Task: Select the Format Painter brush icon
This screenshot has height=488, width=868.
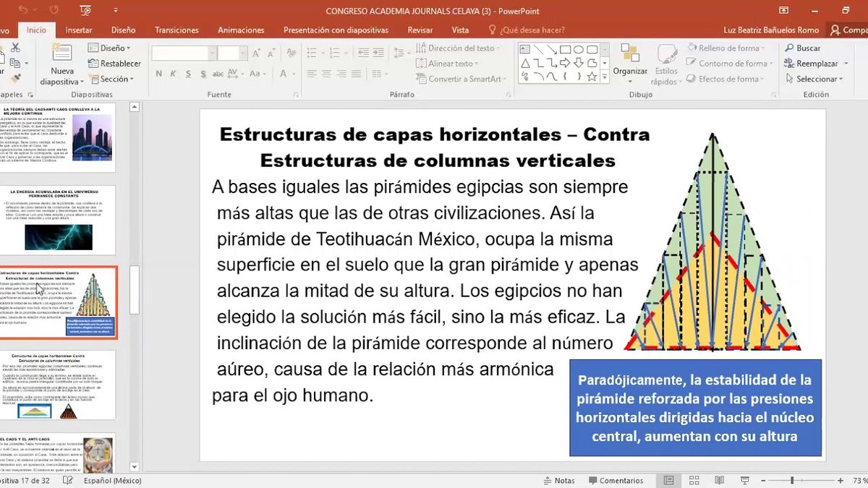Action: (x=15, y=78)
